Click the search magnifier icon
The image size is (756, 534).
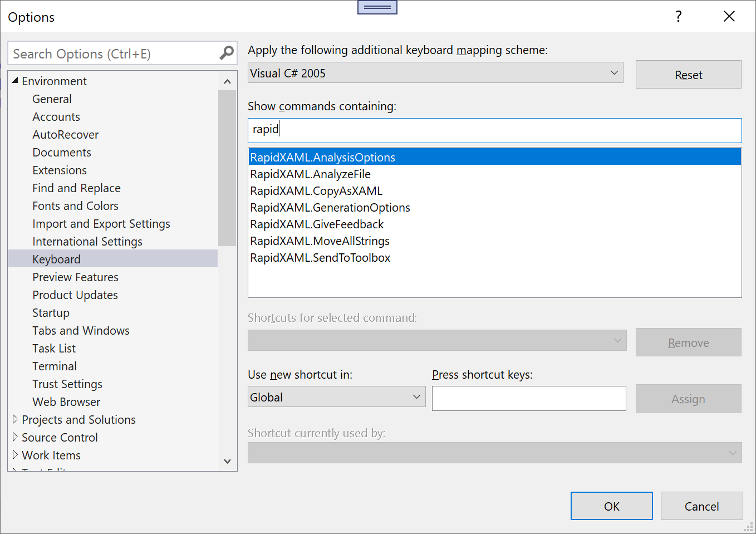pos(225,53)
